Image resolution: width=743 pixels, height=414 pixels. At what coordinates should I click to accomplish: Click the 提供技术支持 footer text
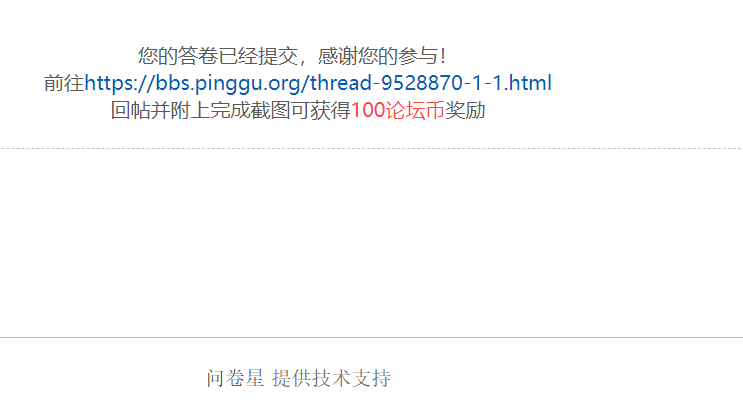tap(332, 378)
